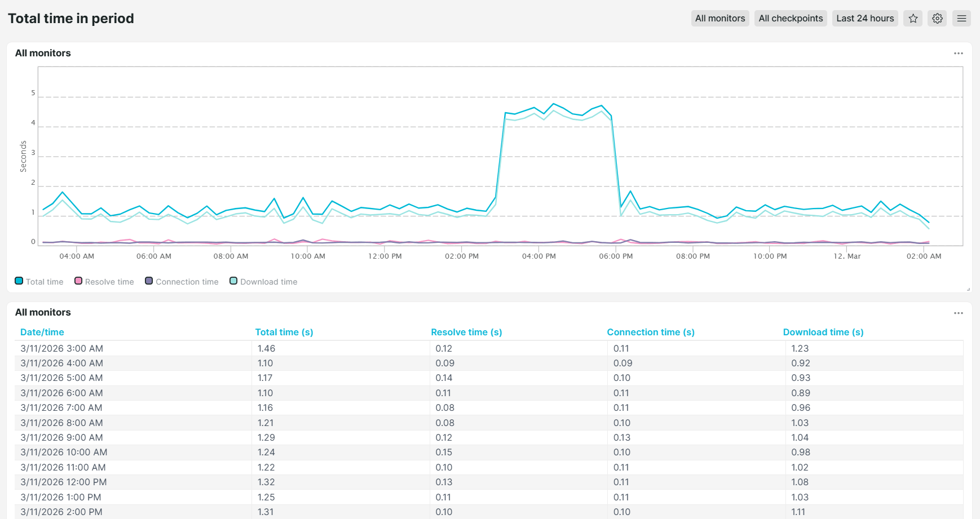Open the All monitors filter dropdown
980x519 pixels.
pos(720,18)
